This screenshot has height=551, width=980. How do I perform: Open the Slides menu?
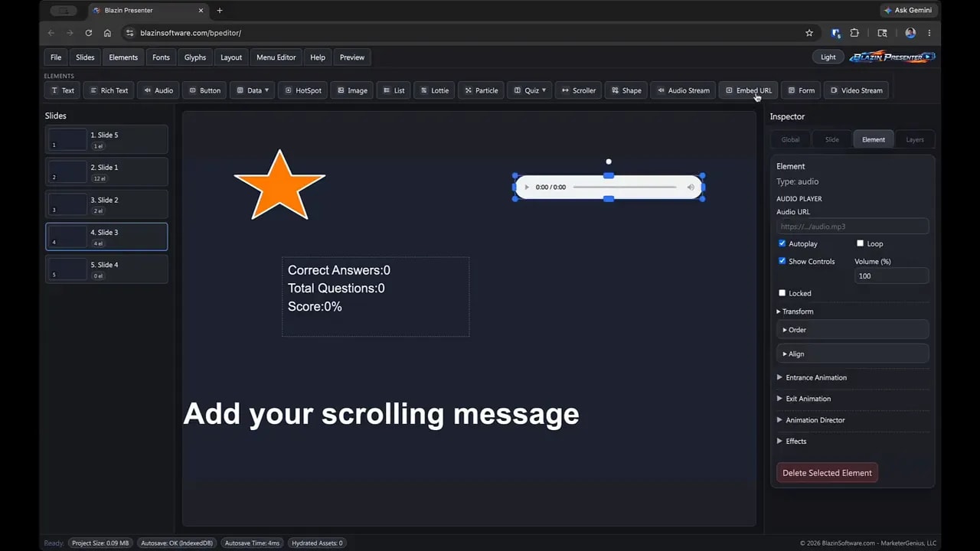85,57
